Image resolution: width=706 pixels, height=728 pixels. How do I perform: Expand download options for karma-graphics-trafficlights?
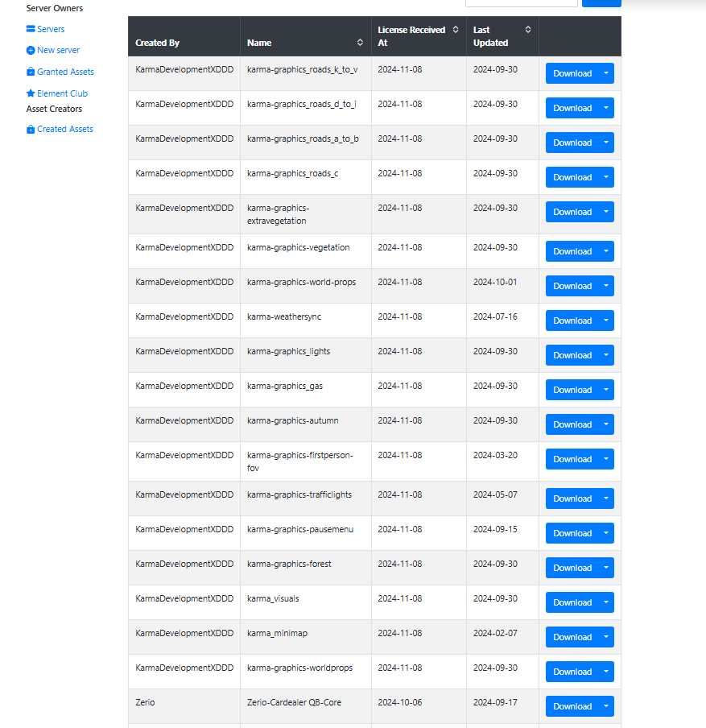[606, 498]
